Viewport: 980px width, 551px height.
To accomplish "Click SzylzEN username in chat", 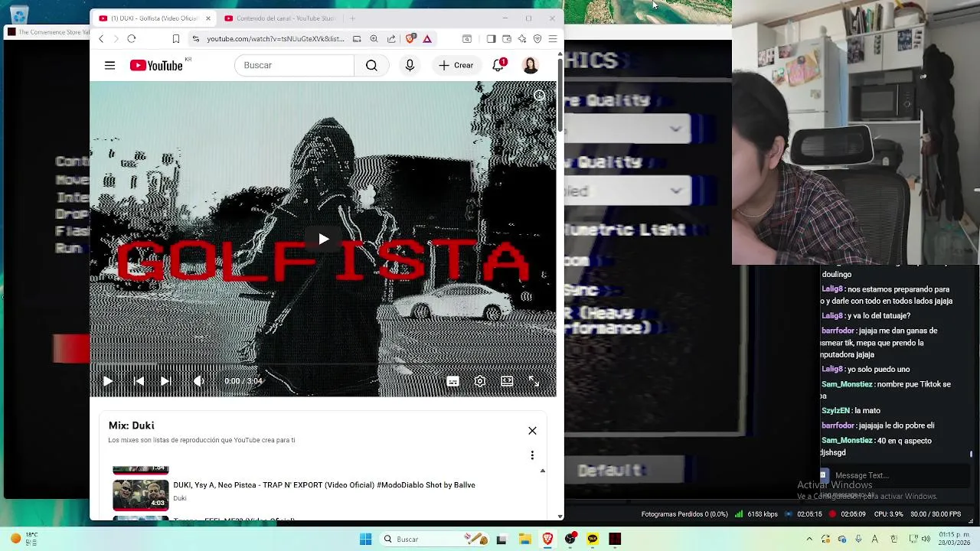I will 836,411.
